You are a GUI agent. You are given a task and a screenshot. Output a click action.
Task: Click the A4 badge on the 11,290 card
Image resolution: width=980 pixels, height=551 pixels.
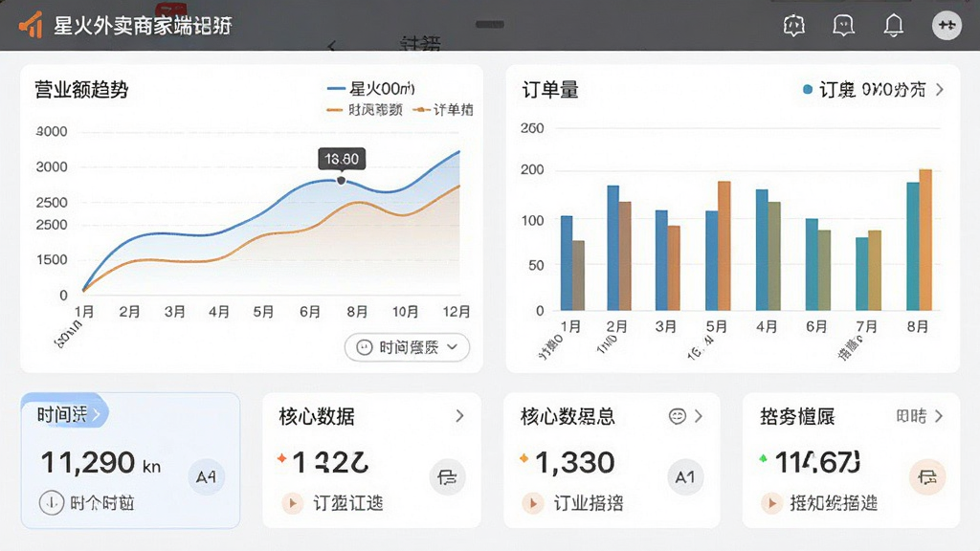pyautogui.click(x=207, y=477)
